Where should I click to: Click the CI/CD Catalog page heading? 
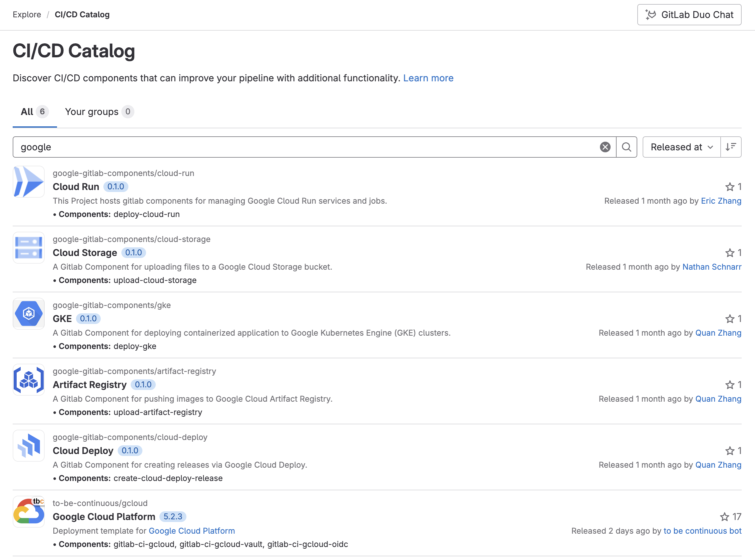coord(74,51)
